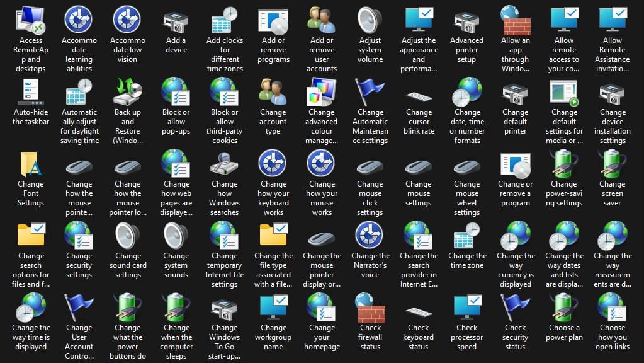This screenshot has height=363, width=644.
Task: Open Change the time zone icon
Action: click(x=466, y=235)
